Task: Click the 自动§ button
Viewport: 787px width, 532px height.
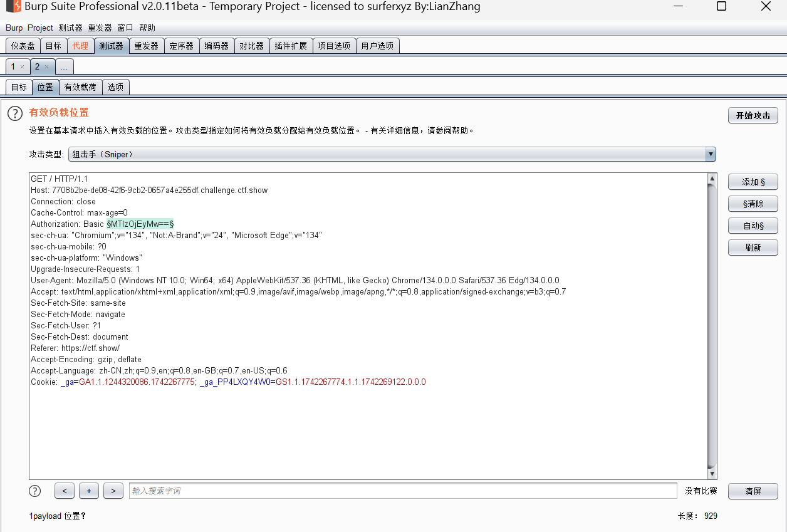Action: (753, 226)
